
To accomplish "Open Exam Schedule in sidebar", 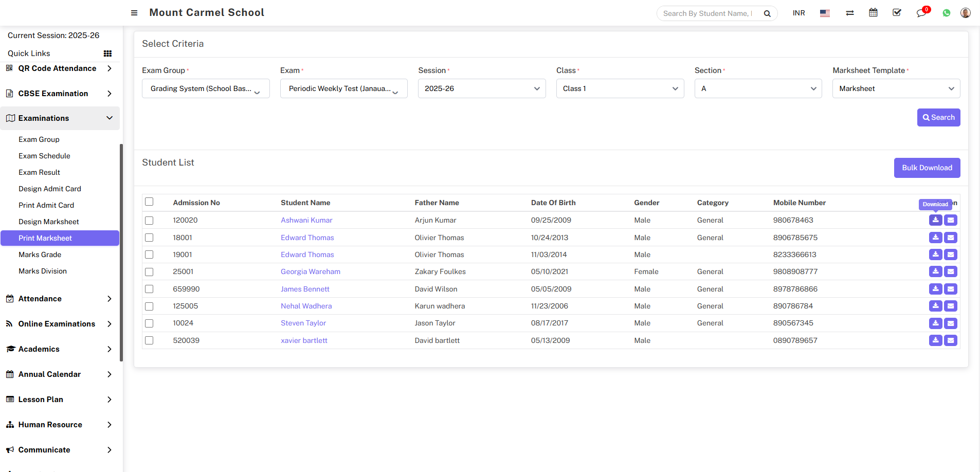I will (x=44, y=156).
